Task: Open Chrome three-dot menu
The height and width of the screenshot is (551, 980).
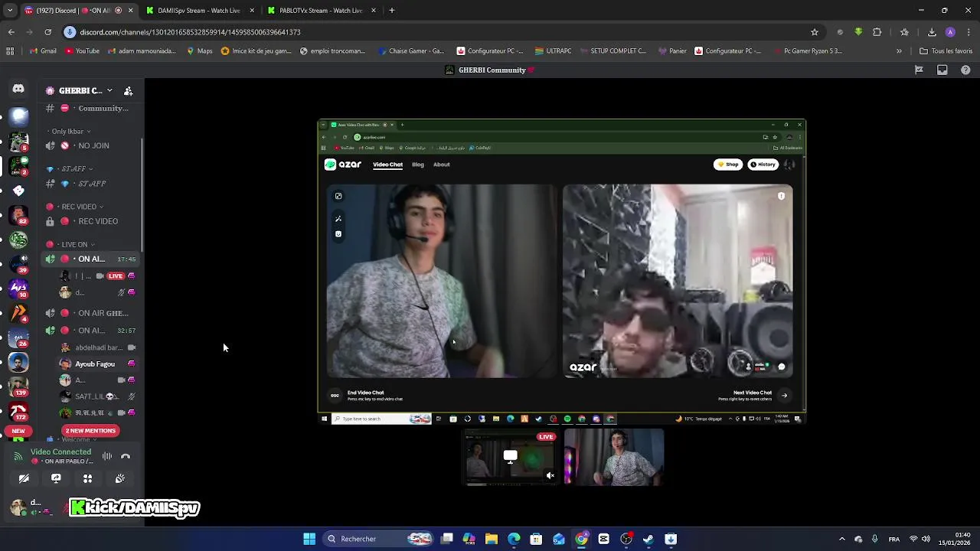Action: [969, 32]
